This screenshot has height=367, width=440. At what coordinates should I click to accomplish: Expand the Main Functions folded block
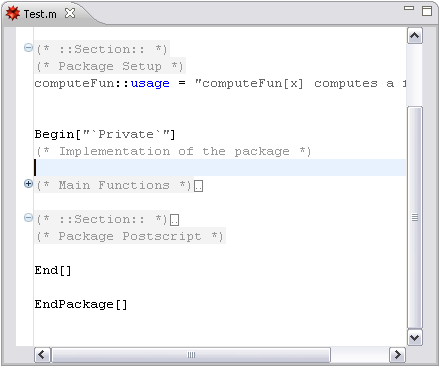point(28,184)
